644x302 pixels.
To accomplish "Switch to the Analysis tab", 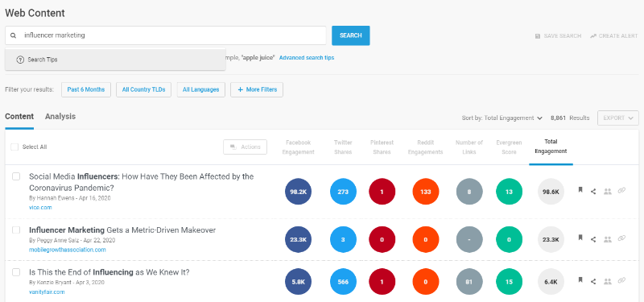I will 60,117.
